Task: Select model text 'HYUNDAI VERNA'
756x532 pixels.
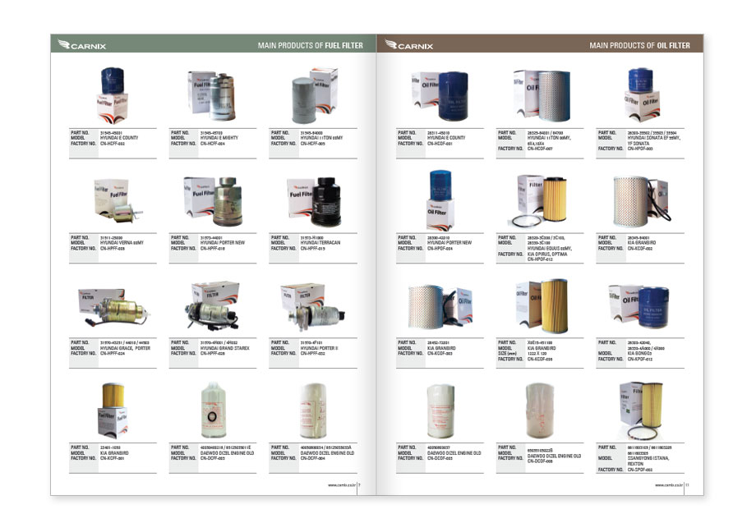Action: click(116, 243)
